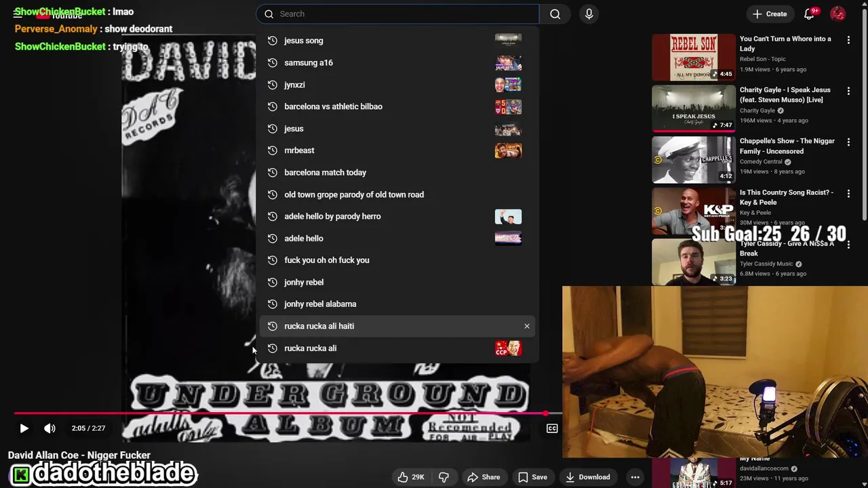
Task: Open Charity Gayle I Speak Jesus thumbnail
Action: click(693, 108)
